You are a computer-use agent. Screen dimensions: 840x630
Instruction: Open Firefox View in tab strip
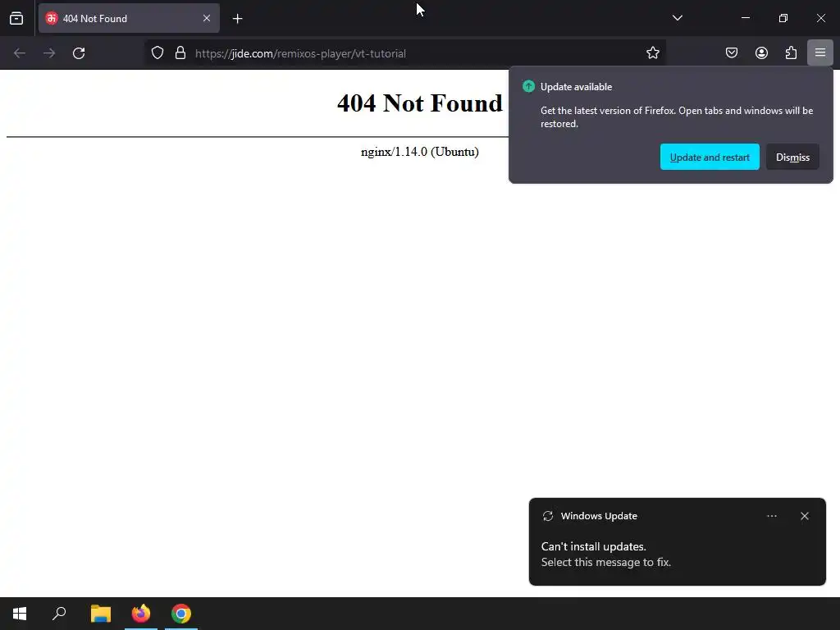point(16,18)
